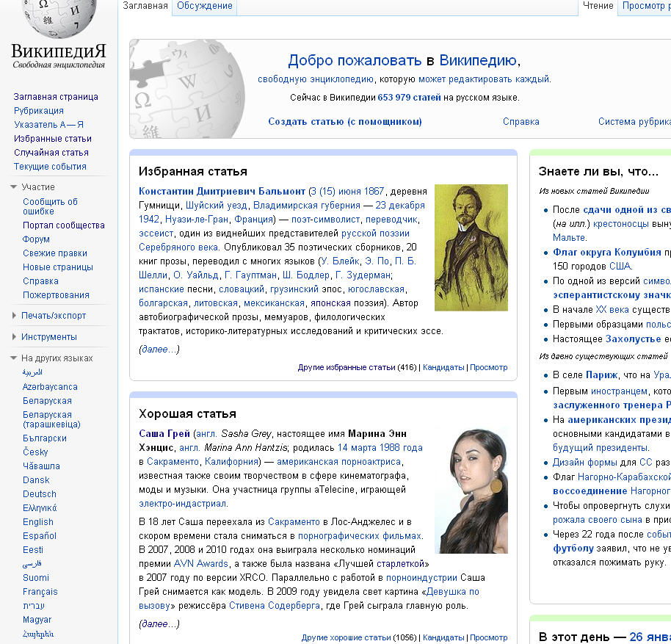Open the Серебряного века link

tap(178, 247)
